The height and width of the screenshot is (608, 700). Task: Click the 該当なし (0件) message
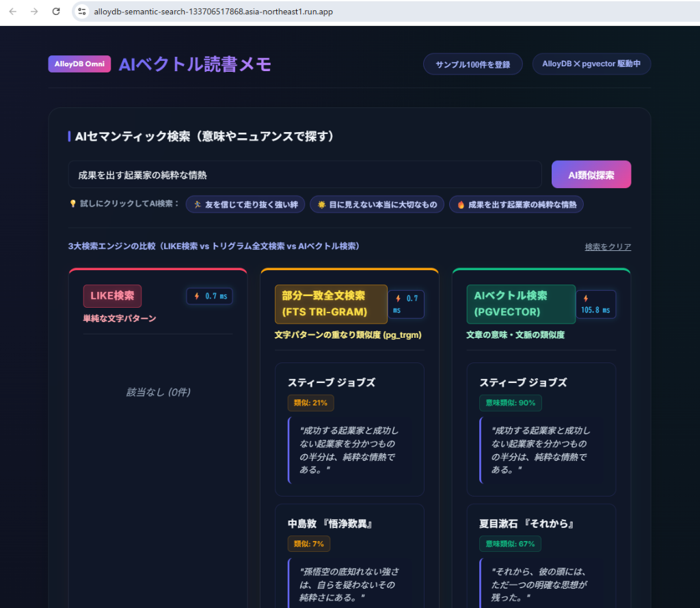(x=158, y=393)
